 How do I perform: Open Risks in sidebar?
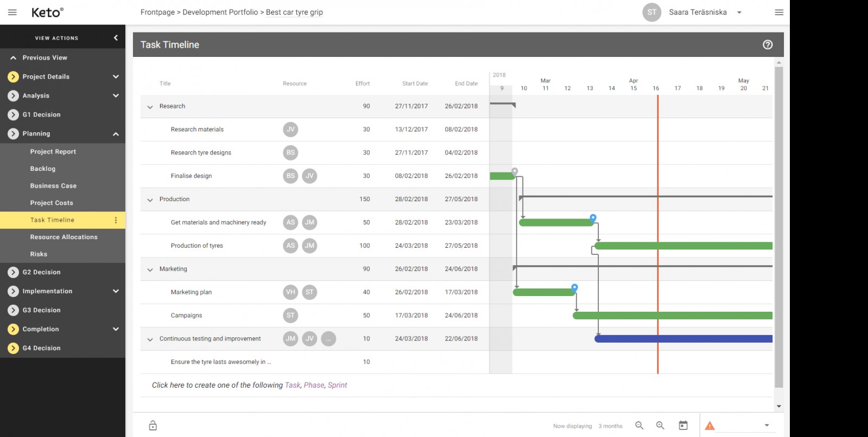[39, 254]
